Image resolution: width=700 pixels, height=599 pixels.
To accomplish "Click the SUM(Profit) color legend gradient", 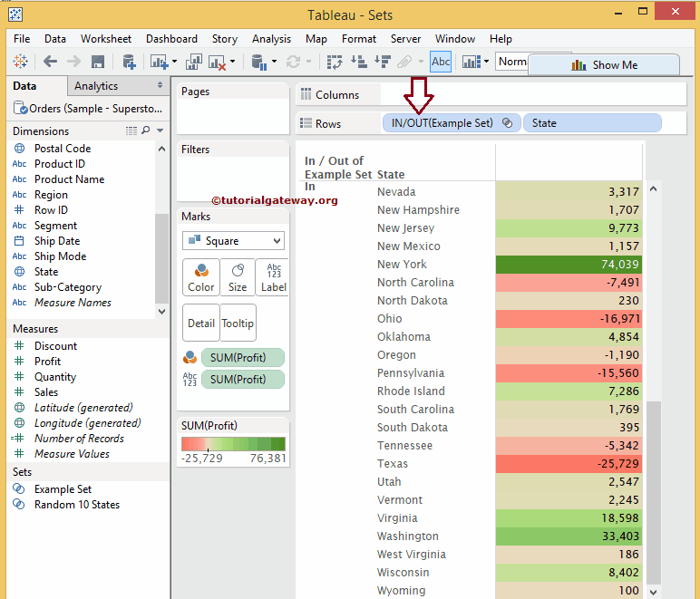I will [x=233, y=444].
